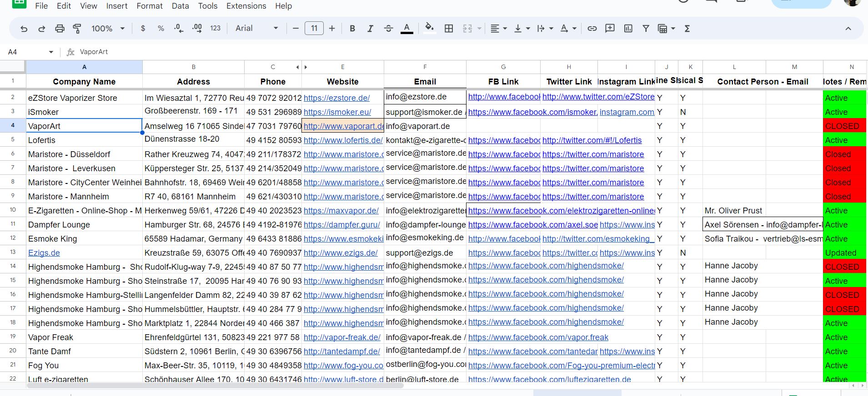868x396 pixels.
Task: Expand the merge cells options
Action: point(479,29)
